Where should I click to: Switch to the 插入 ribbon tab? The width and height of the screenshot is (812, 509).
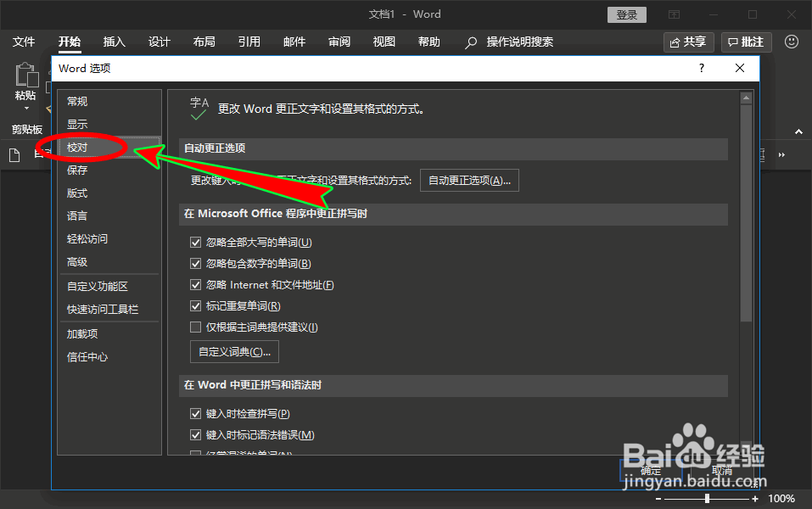(114, 42)
